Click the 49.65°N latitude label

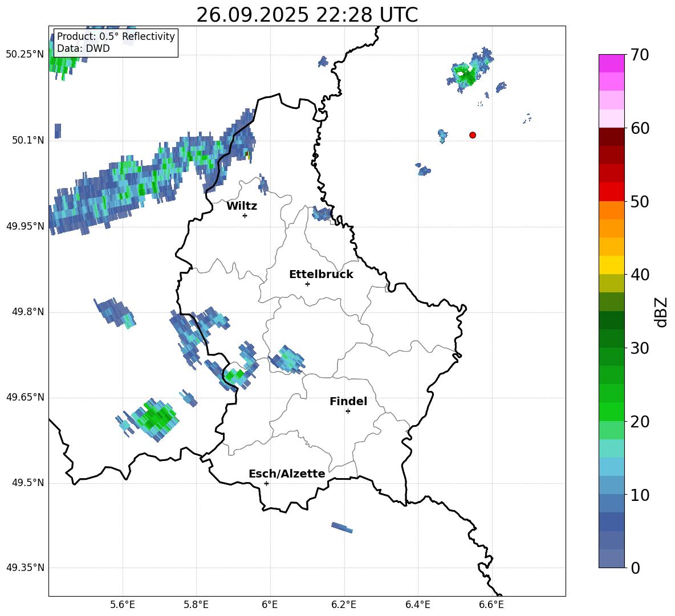(25, 397)
